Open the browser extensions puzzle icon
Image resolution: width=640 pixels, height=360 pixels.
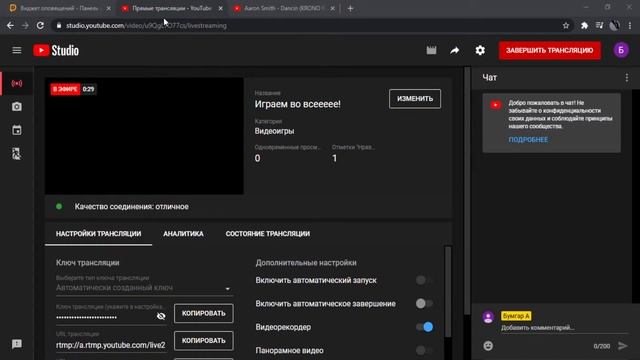584,25
